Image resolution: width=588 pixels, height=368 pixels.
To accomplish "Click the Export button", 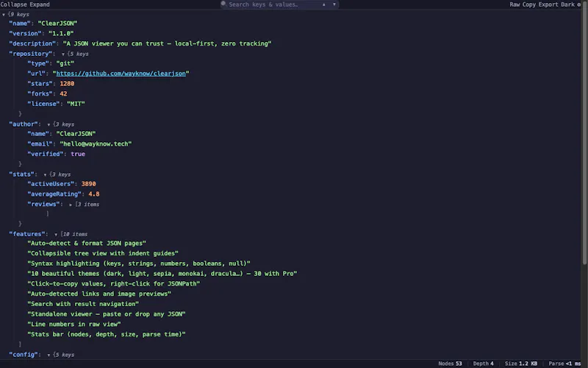I will [548, 4].
